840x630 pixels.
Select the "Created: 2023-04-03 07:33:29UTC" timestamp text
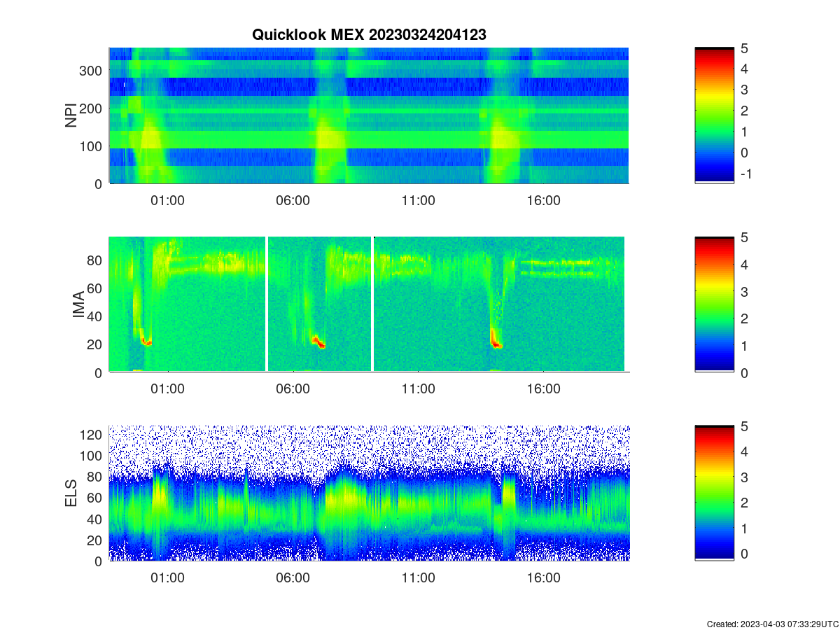tap(772, 624)
